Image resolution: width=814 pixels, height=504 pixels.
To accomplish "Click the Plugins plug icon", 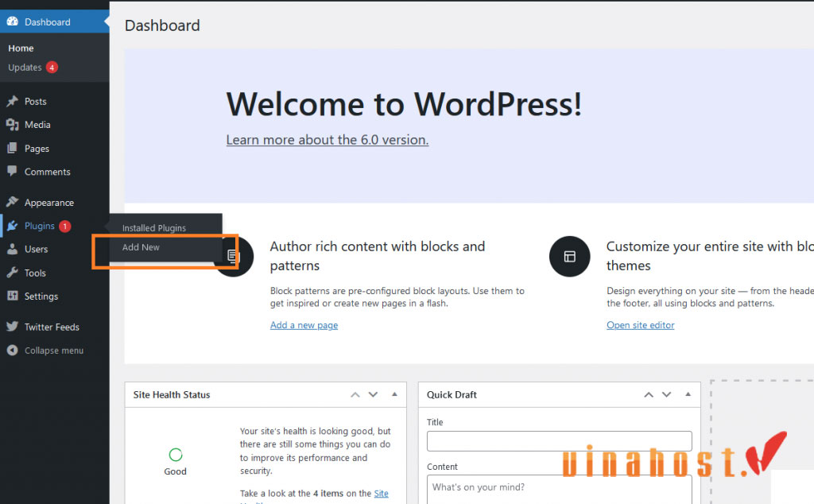I will (13, 226).
